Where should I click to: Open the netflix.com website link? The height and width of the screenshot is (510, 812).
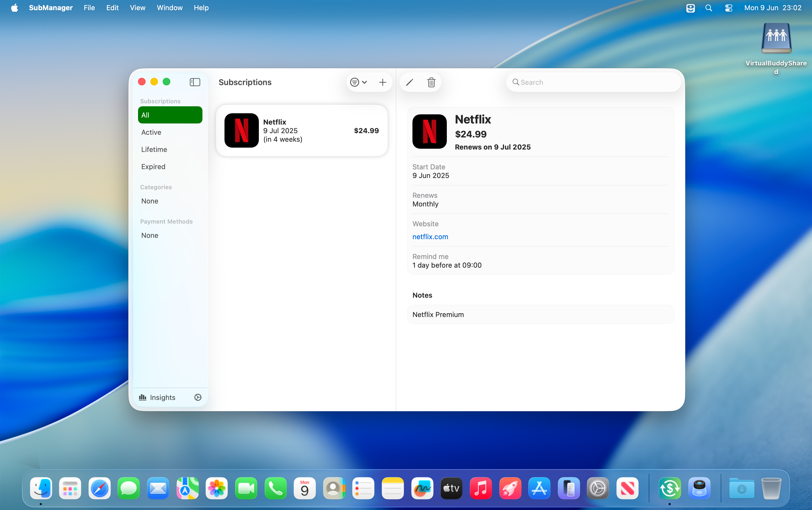click(x=430, y=237)
